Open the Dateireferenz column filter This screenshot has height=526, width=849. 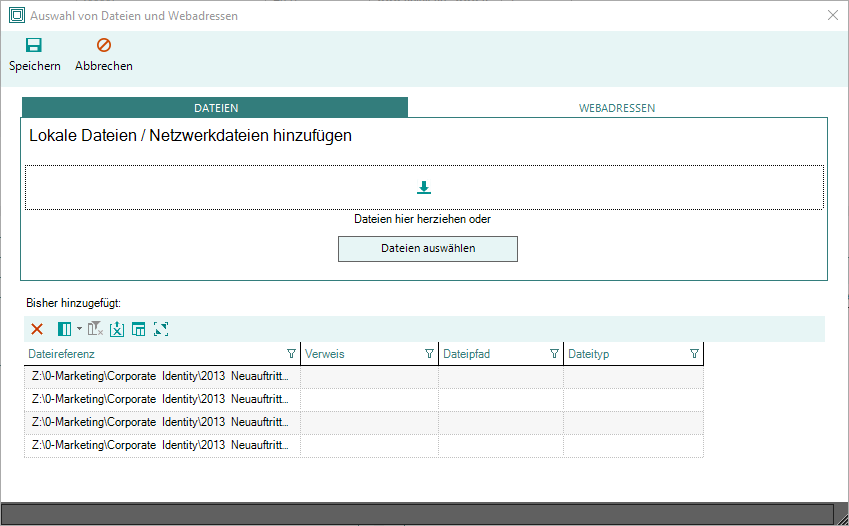pyautogui.click(x=291, y=354)
